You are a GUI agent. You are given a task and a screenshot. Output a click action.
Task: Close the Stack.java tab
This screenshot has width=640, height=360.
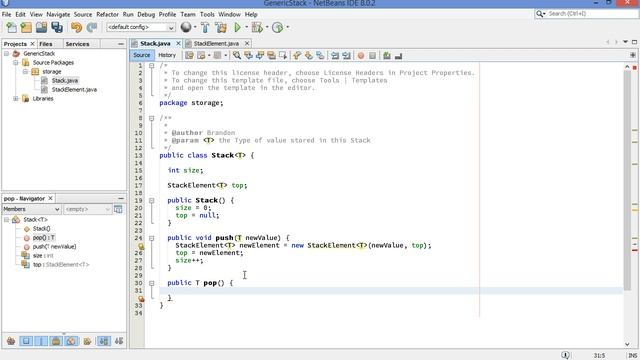[x=178, y=43]
